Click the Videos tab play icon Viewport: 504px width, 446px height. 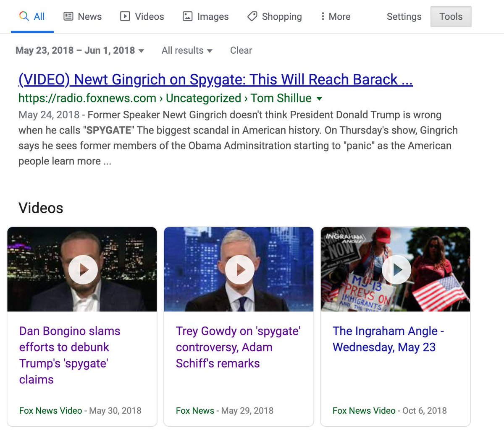tap(125, 16)
